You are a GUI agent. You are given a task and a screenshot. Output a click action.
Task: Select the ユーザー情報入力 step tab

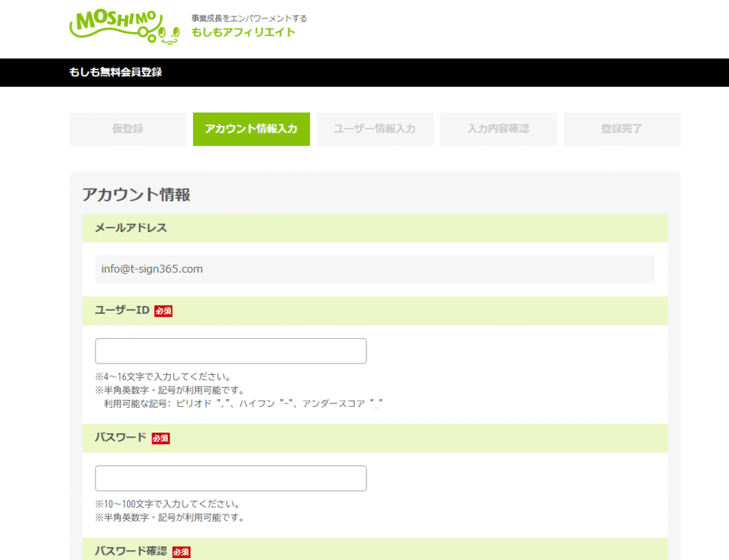(374, 129)
